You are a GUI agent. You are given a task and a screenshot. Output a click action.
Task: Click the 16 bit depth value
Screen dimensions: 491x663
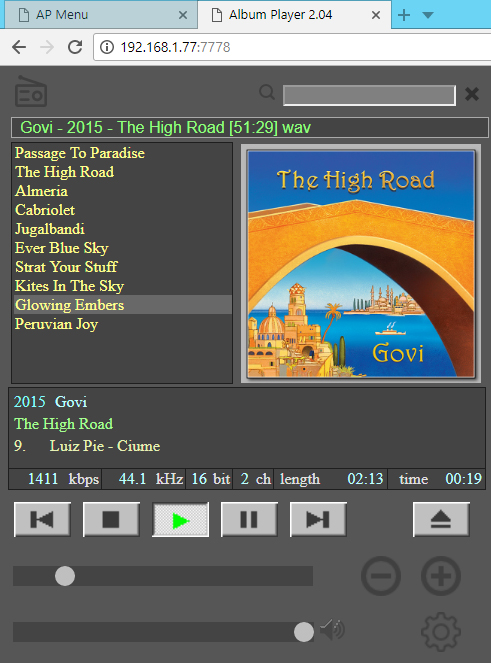211,479
